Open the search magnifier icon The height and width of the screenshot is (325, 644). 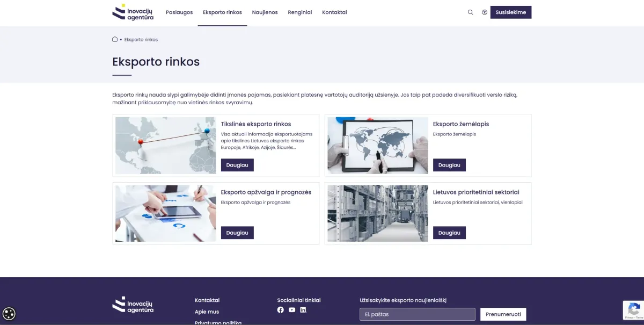[471, 12]
